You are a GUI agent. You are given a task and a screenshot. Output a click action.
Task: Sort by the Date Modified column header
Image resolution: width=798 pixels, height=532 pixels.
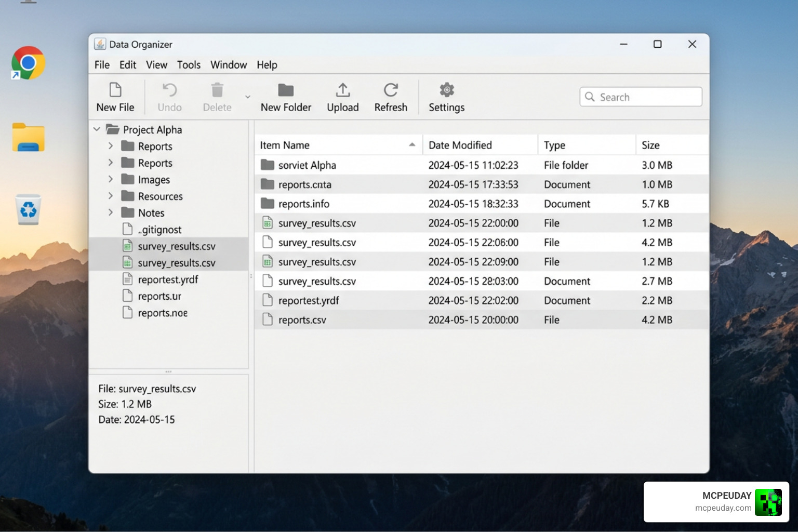(480, 145)
